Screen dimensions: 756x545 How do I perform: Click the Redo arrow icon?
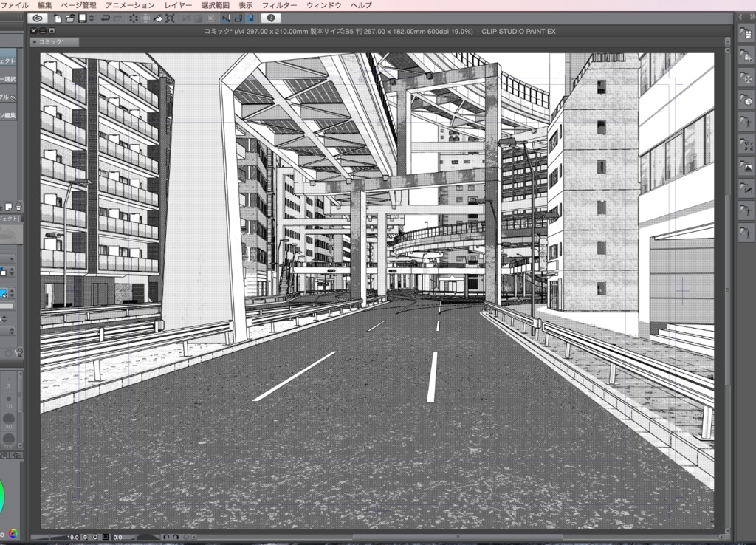click(x=117, y=18)
